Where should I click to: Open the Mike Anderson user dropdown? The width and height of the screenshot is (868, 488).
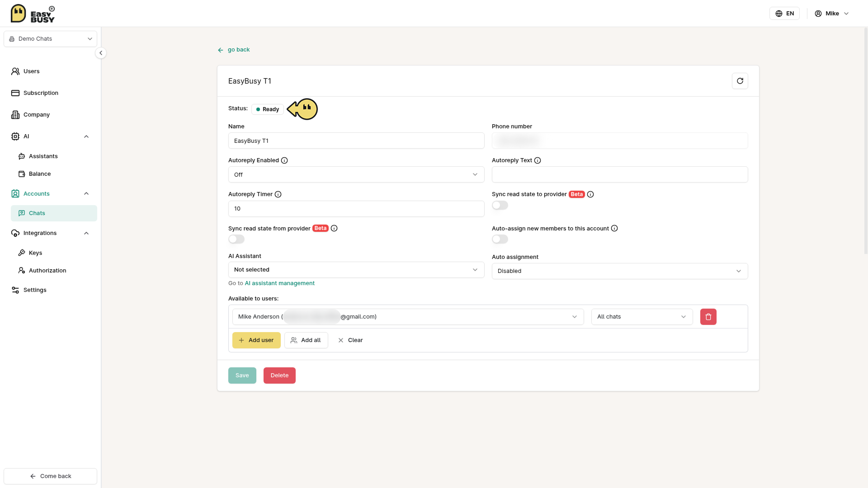click(408, 317)
